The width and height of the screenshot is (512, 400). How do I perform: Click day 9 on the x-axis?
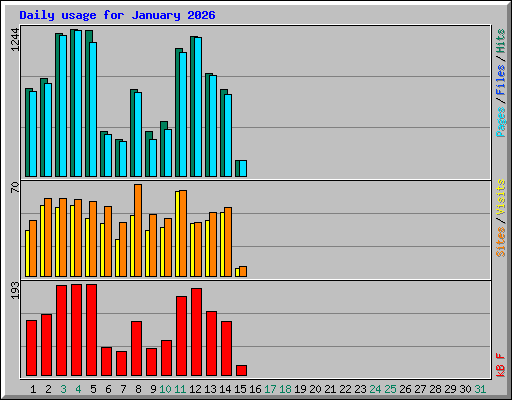click(153, 389)
